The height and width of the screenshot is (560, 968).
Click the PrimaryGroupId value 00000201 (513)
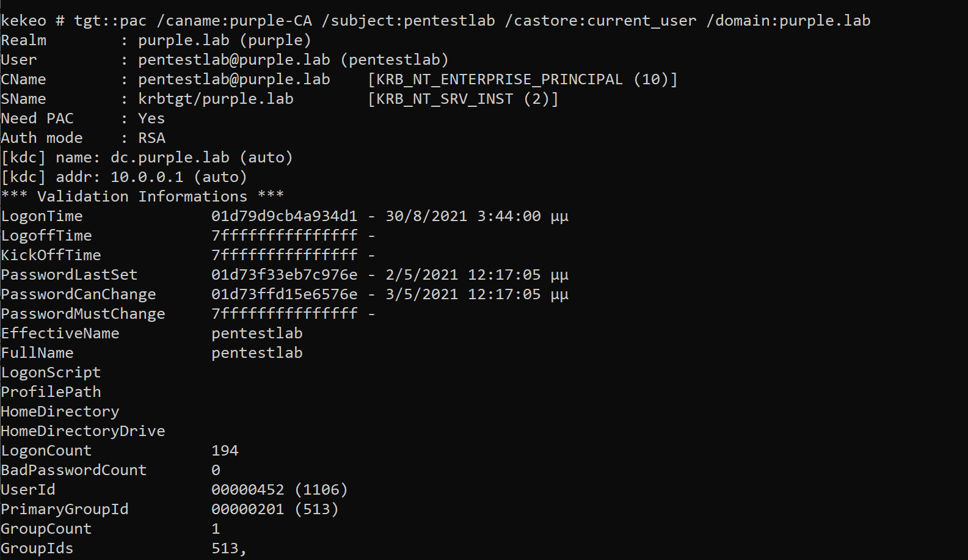[275, 509]
